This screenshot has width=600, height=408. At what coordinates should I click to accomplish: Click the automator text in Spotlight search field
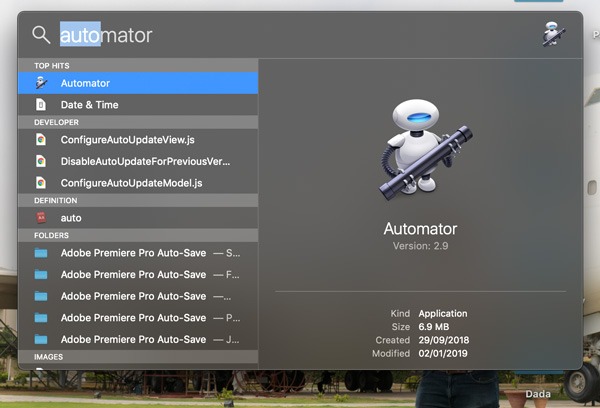coord(106,35)
